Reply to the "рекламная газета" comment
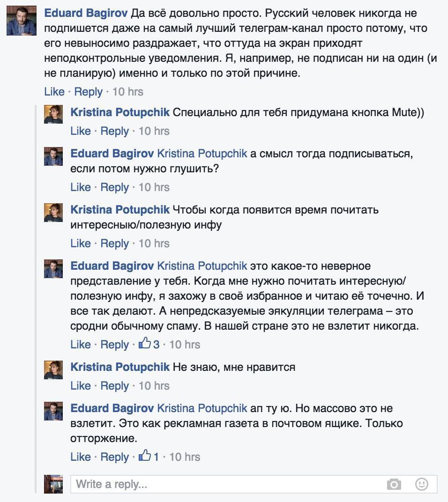 point(114,457)
